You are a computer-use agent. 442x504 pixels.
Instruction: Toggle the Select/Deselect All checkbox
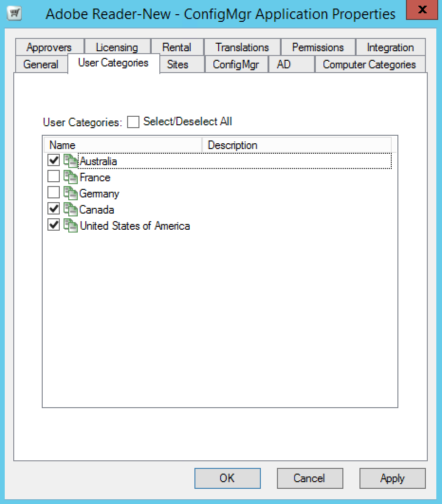click(133, 122)
